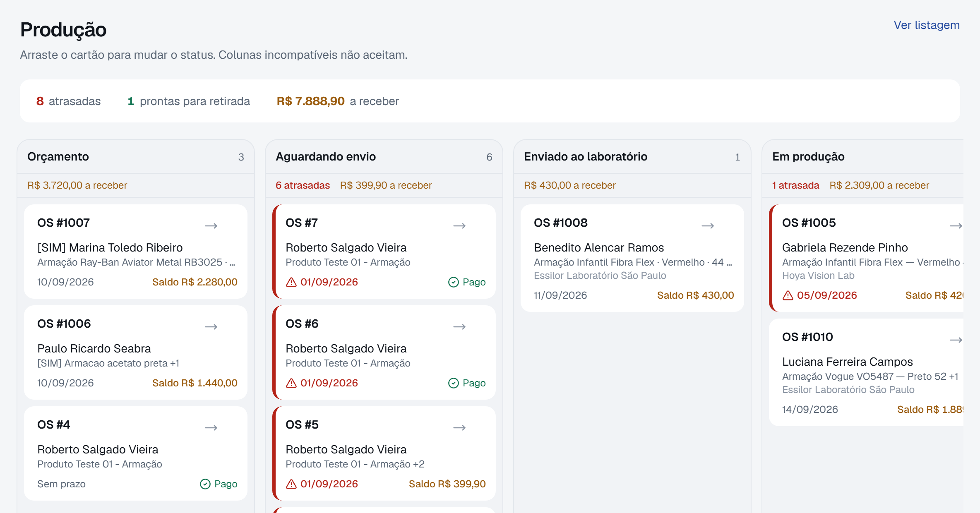980x513 pixels.
Task: Click R$ 3.720,00 a receber in Orçamento
Action: [77, 185]
